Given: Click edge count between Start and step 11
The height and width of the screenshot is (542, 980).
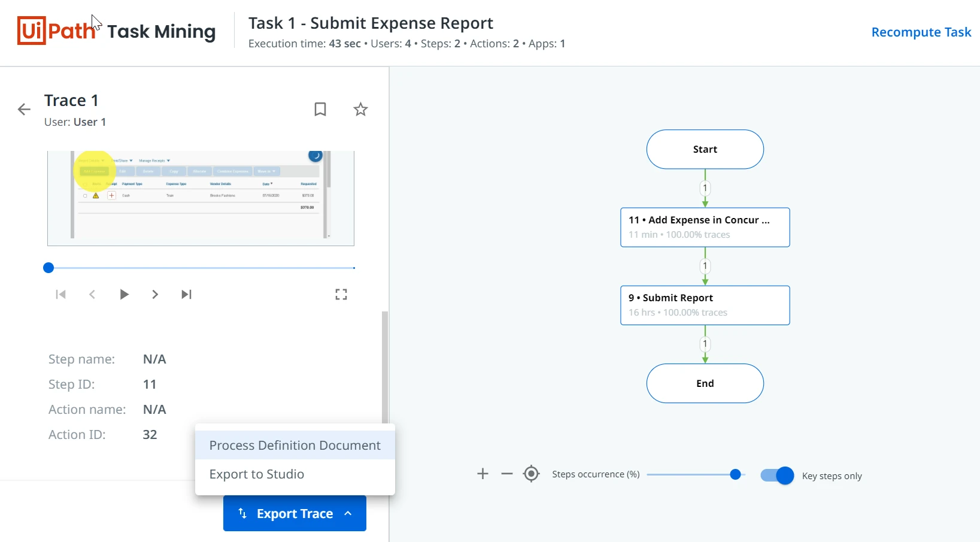Looking at the screenshot, I should pyautogui.click(x=705, y=188).
